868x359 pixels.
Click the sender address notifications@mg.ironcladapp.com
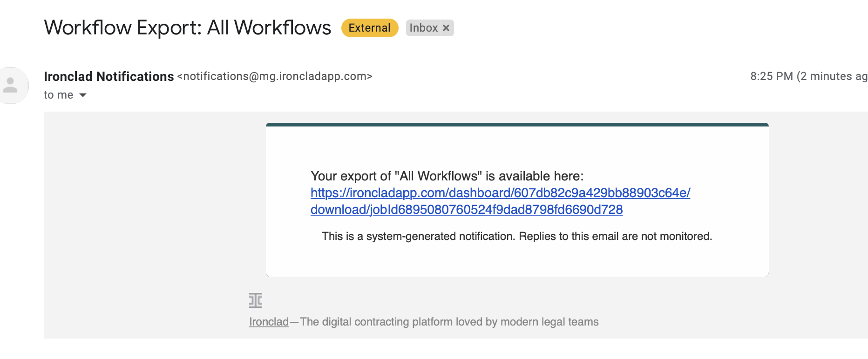275,76
